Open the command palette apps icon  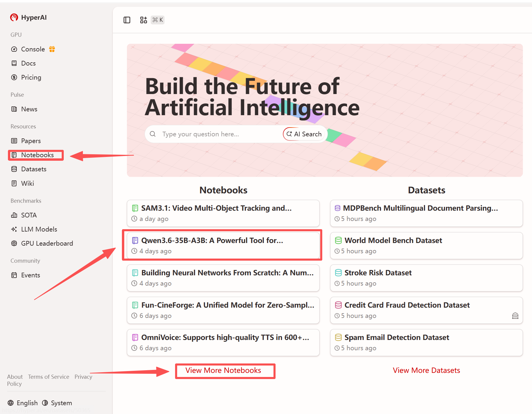click(143, 20)
